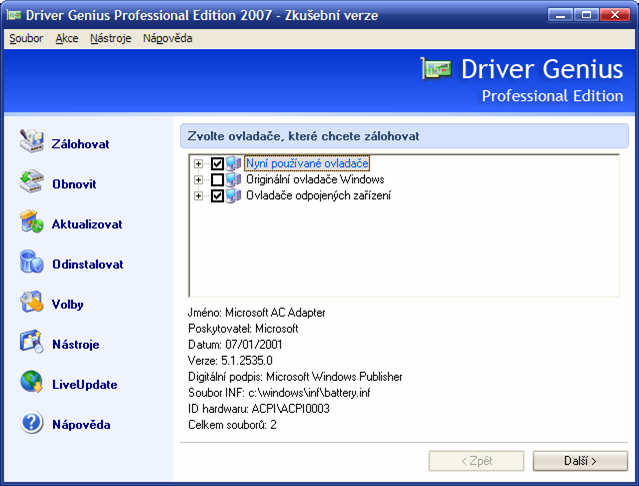
Task: Expand Ovladače odpojených zařízení tree node
Action: point(198,196)
